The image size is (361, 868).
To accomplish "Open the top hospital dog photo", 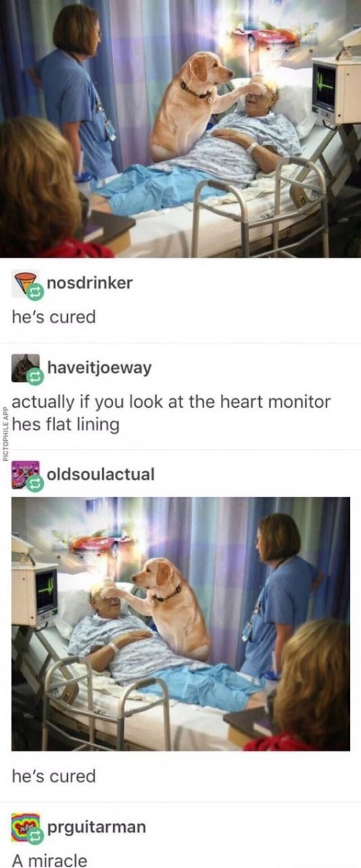I will tap(180, 128).
